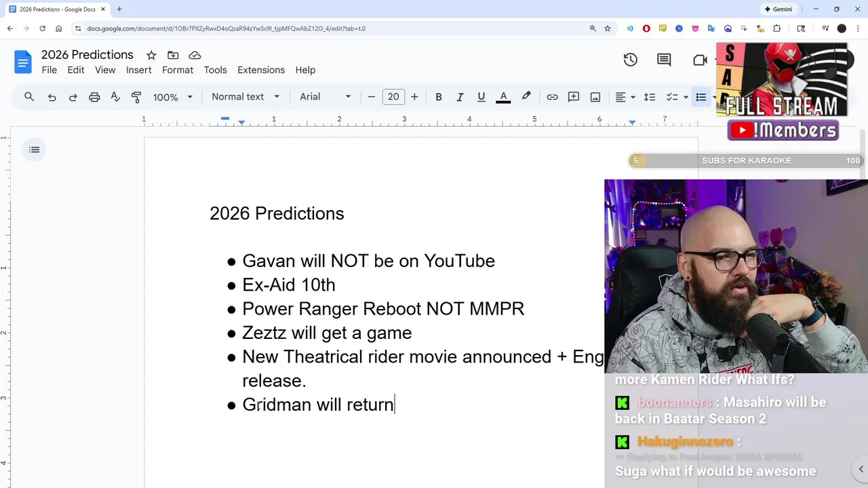Click the document title 2026 Predictions

(x=87, y=55)
